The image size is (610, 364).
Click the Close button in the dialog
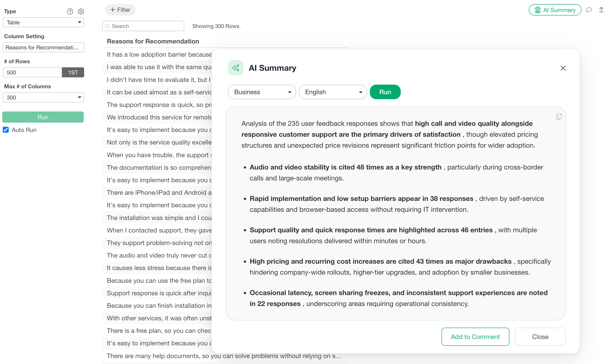pos(540,336)
